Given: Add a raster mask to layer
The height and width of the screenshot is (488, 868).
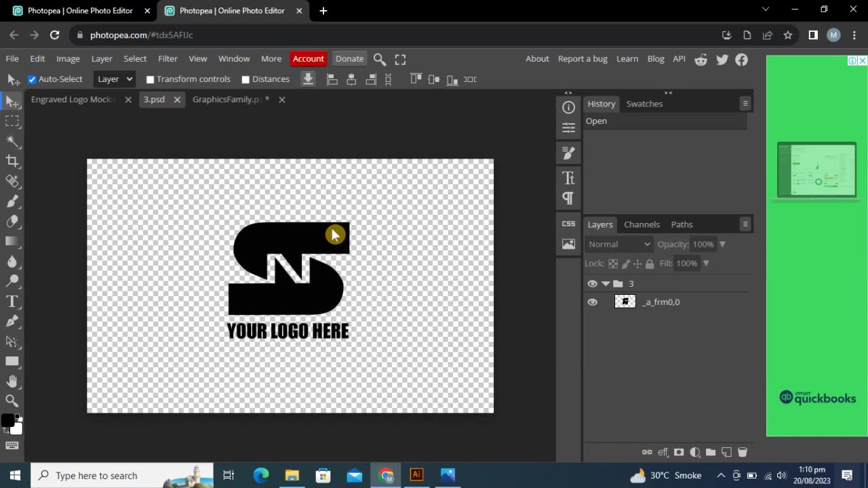Looking at the screenshot, I should (x=679, y=452).
